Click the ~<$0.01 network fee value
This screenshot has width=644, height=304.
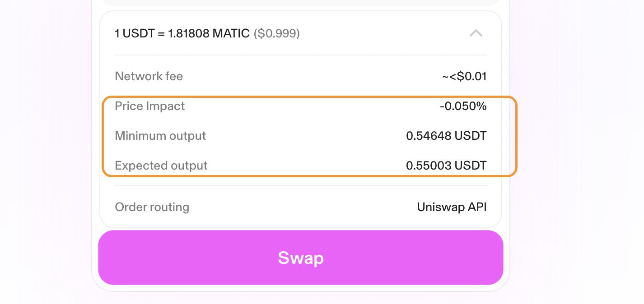coord(464,76)
